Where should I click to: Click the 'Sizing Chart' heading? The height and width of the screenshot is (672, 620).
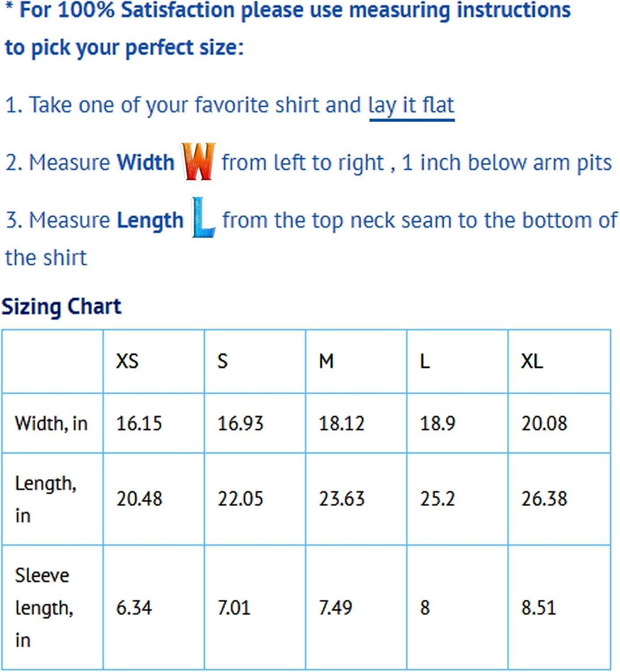coord(62,307)
